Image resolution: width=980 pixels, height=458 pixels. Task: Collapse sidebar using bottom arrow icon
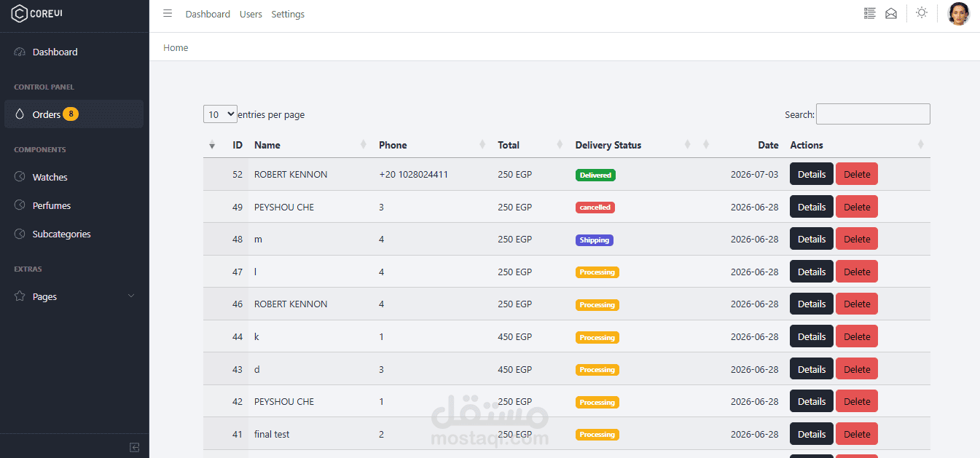134,447
